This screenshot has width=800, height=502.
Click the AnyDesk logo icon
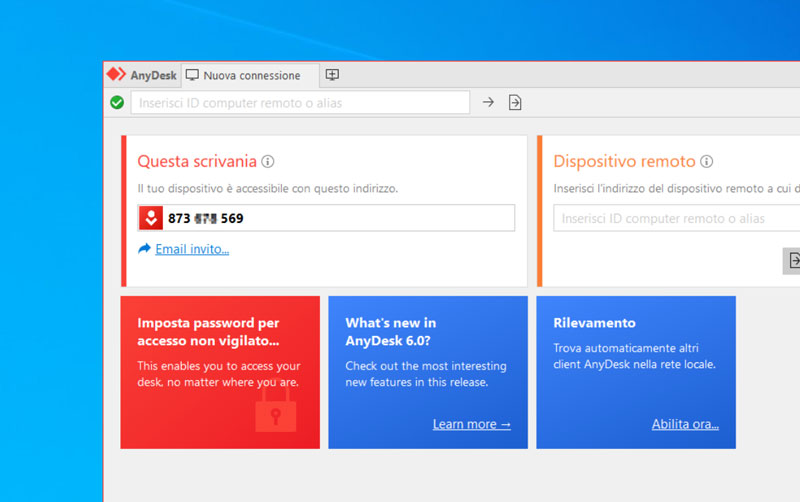click(x=116, y=74)
